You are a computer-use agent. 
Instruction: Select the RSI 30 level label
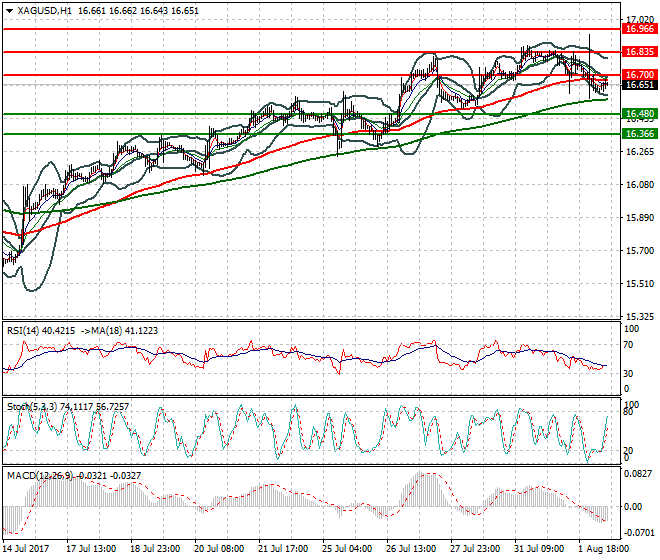point(628,373)
